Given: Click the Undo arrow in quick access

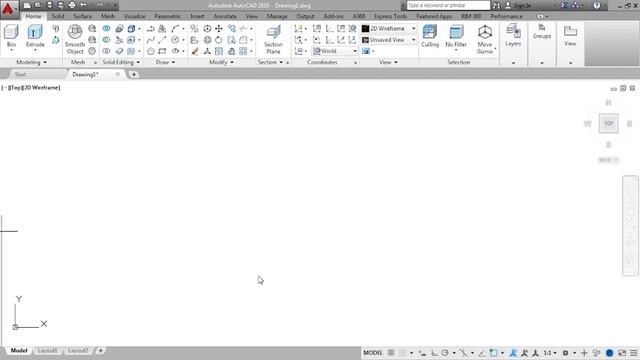Looking at the screenshot, I should coord(83,5).
